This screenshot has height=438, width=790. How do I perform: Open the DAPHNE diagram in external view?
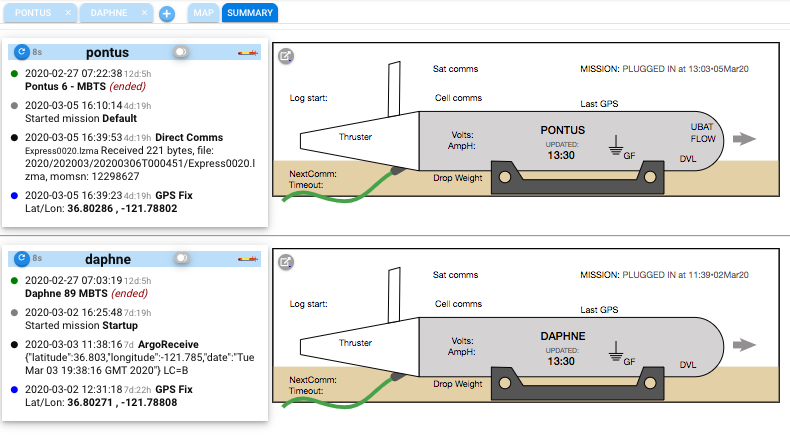(286, 262)
